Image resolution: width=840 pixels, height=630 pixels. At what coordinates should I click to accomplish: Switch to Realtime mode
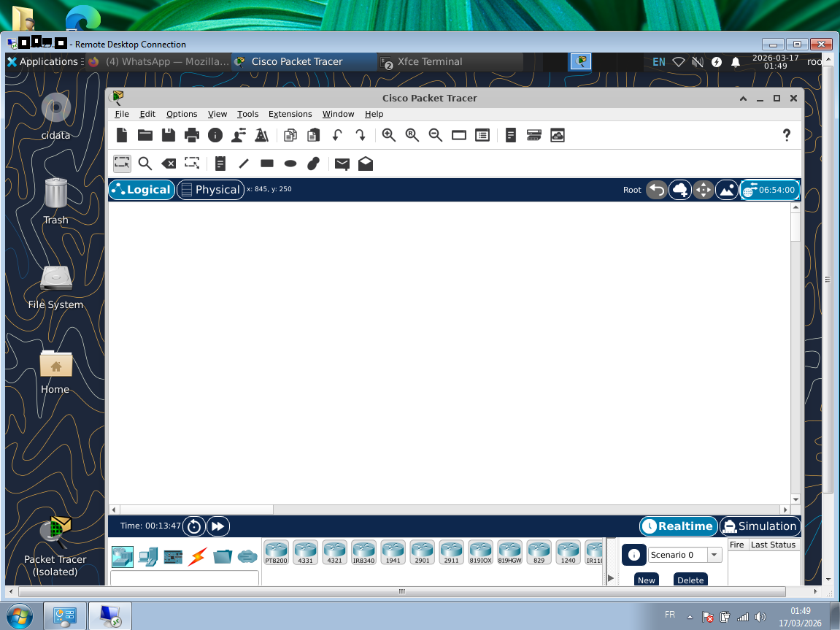677,526
